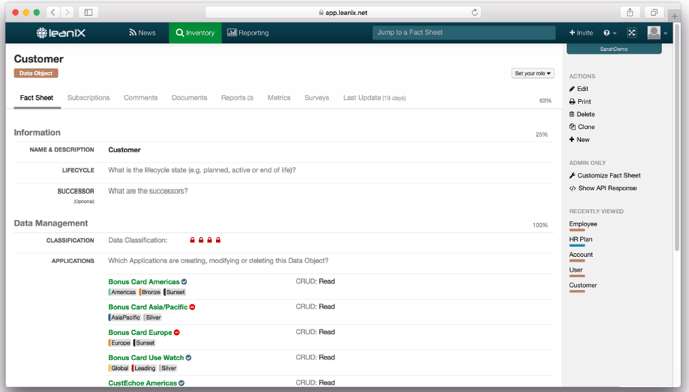Go back in the Safari browser
This screenshot has width=689, height=392.
[53, 12]
